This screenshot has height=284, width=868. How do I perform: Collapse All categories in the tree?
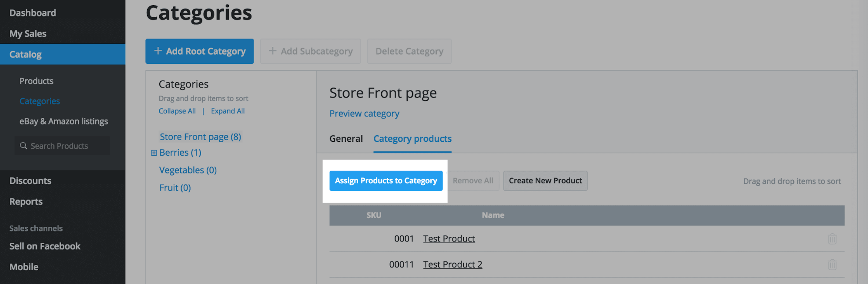tap(177, 111)
